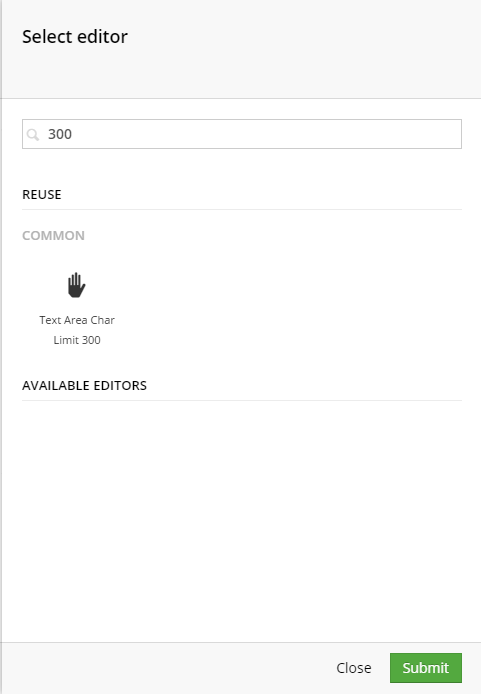Click the right end of the search input
481x694 pixels.
pos(451,134)
